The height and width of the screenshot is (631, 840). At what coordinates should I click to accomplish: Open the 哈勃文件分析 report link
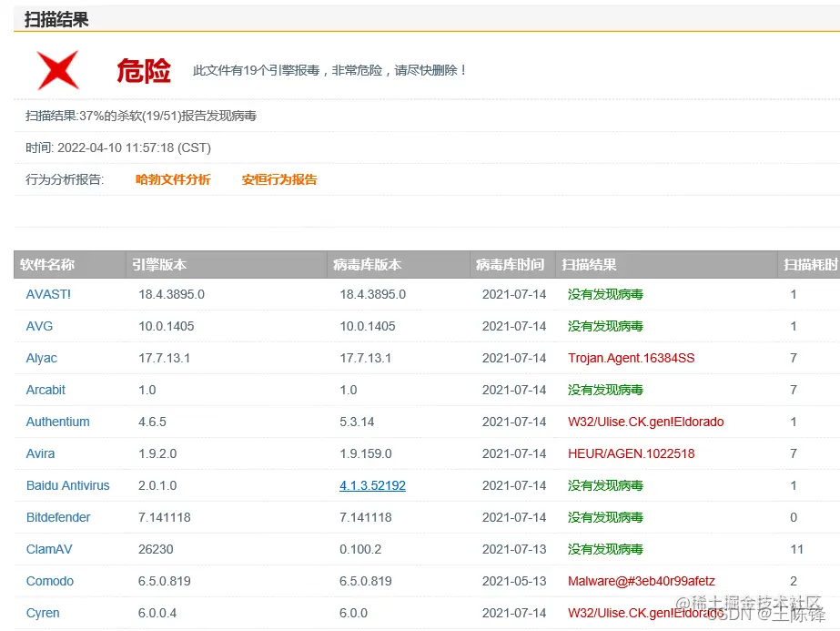(173, 179)
